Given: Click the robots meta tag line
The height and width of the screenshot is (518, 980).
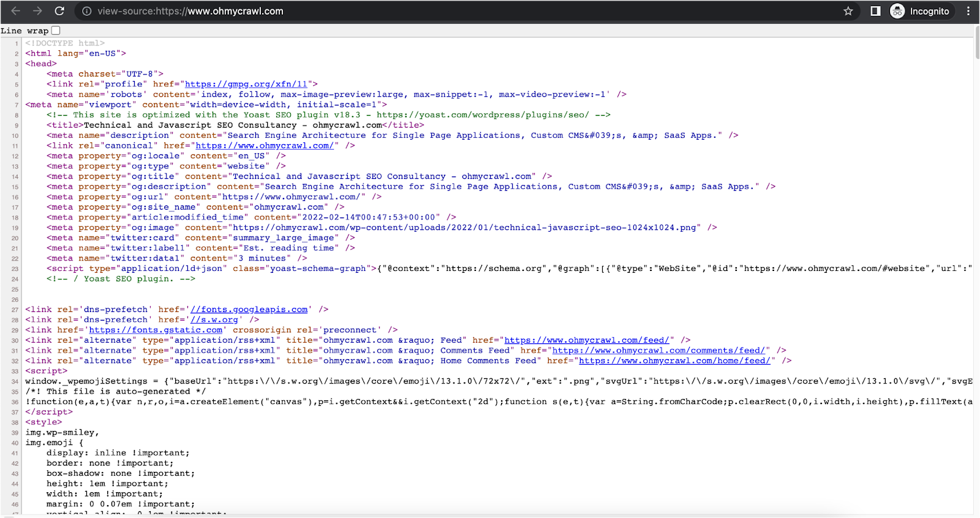Looking at the screenshot, I should (x=336, y=94).
